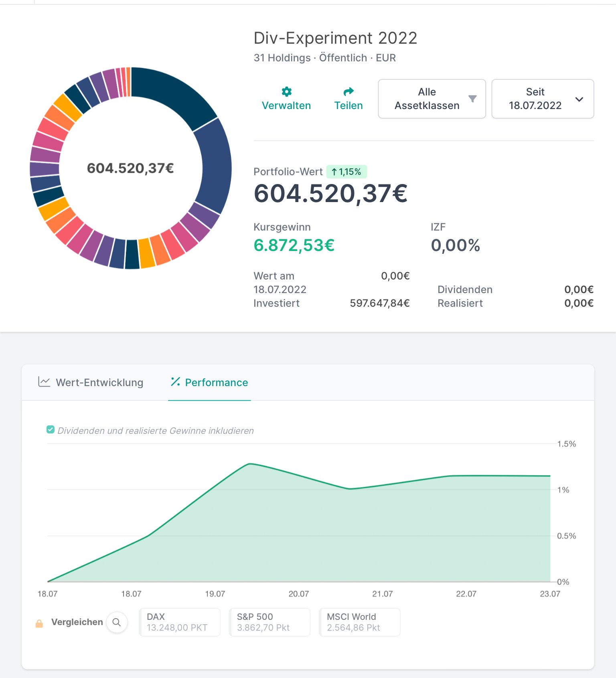The width and height of the screenshot is (616, 678).
Task: Switch to the Wert-Entwicklung tab
Action: (91, 383)
